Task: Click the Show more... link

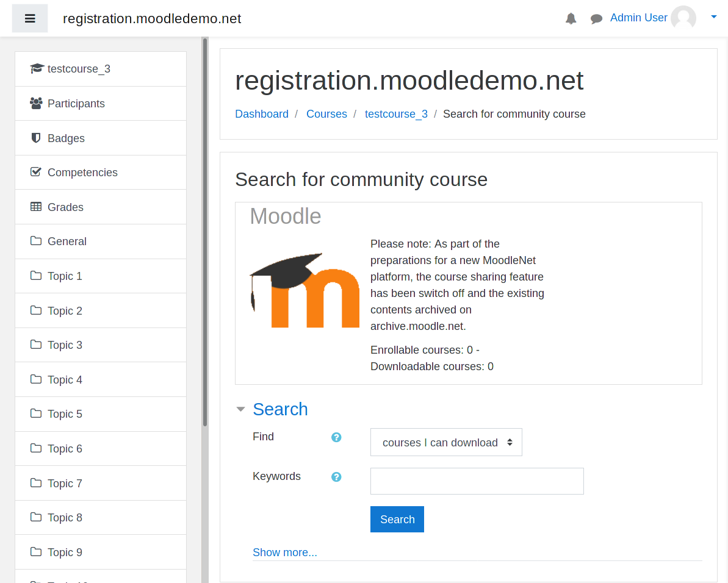Action: click(284, 553)
